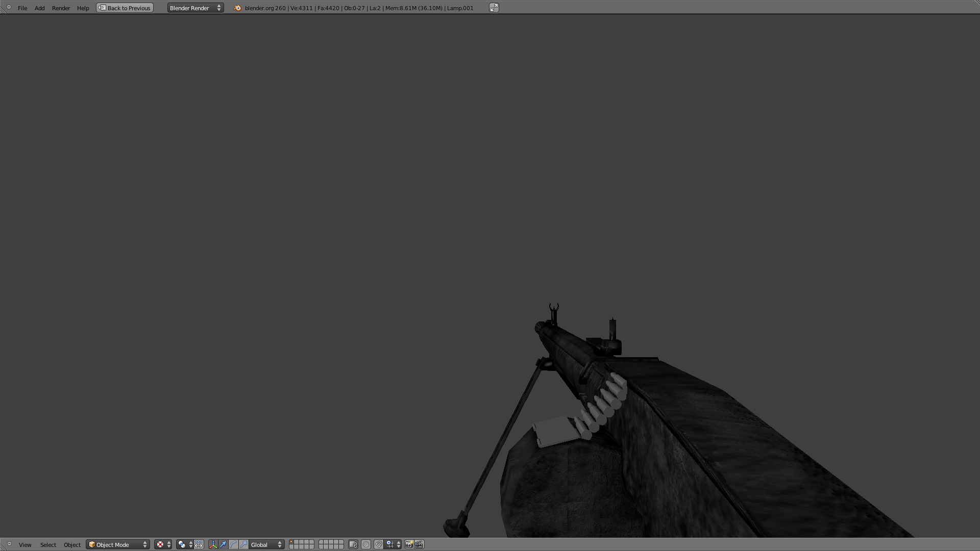Click the Blender logo icon in the info header
The image size is (980, 551).
237,8
